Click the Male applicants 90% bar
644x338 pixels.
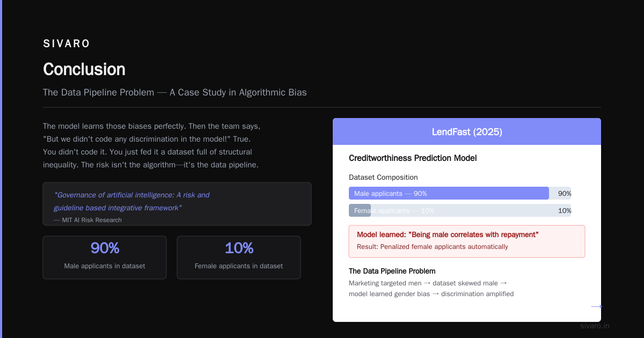pos(449,193)
